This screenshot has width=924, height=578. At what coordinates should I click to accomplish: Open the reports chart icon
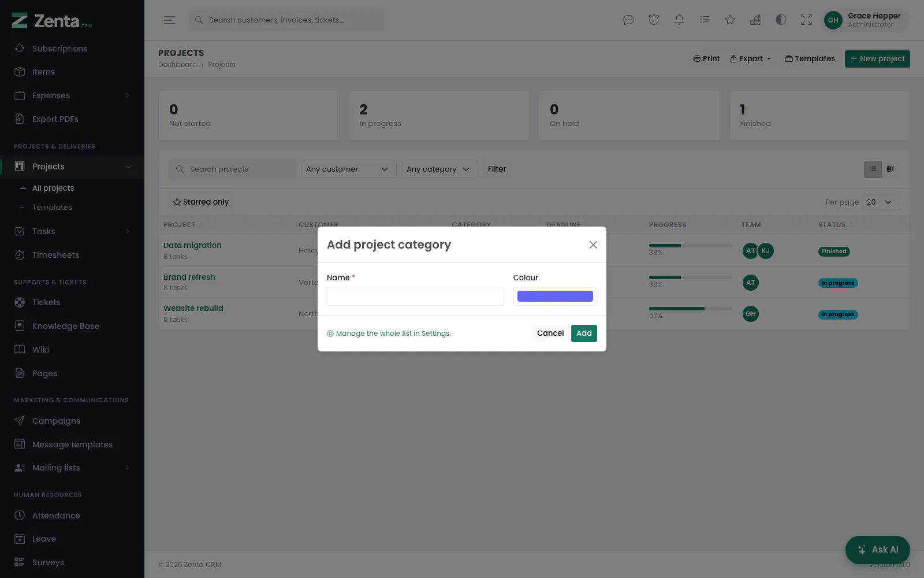pos(755,20)
